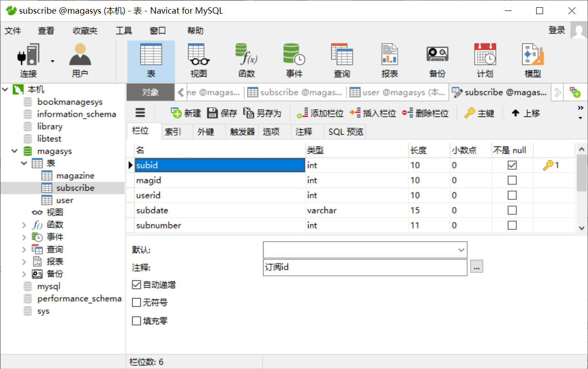Open the 默认 value dropdown
Image resolution: width=588 pixels, height=369 pixels.
coord(460,250)
